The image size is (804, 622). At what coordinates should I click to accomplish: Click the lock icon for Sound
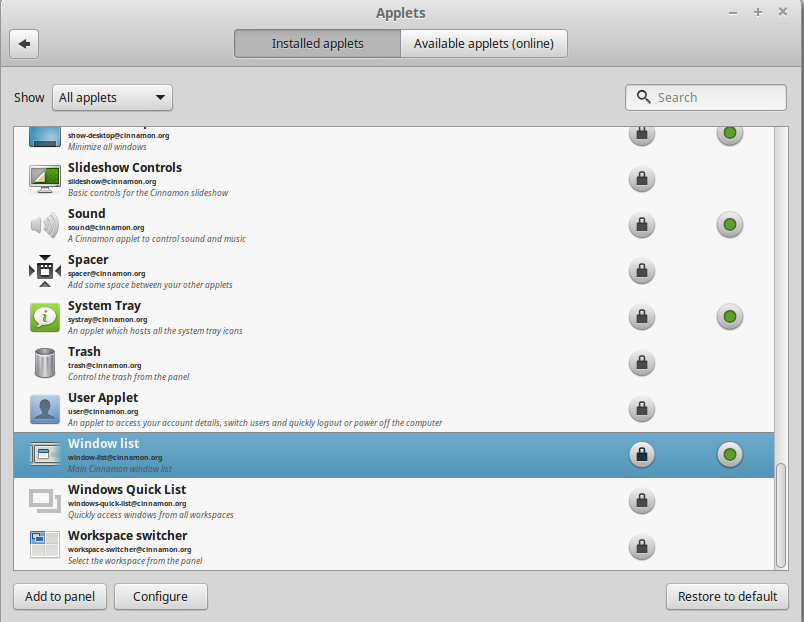click(641, 225)
